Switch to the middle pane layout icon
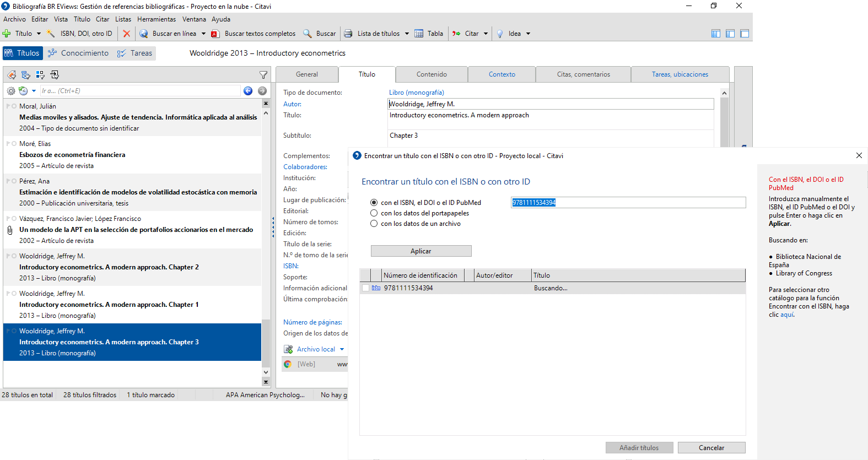Viewport: 868px width, 460px height. [x=730, y=34]
